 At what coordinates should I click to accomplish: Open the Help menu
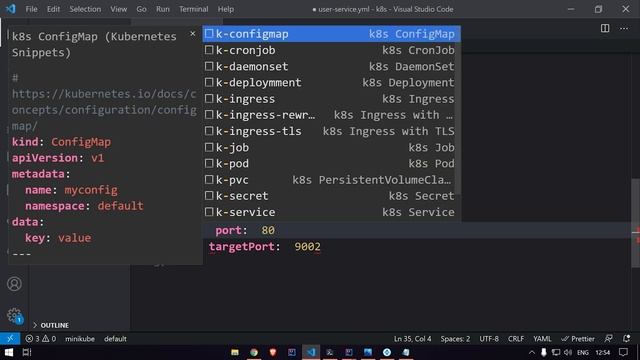coord(226,9)
